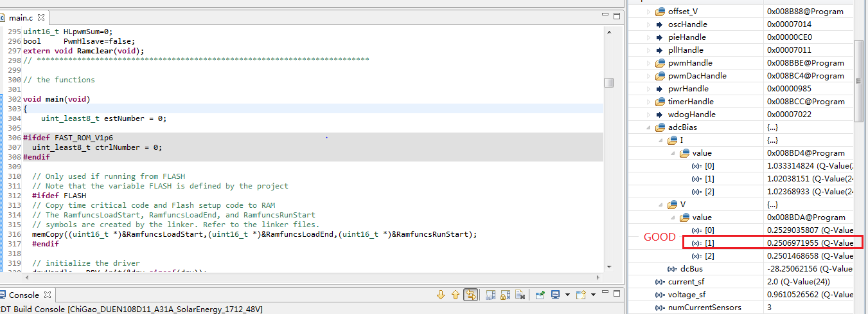Image resolution: width=868 pixels, height=314 pixels.
Task: Click display selected console monitor icon
Action: tap(555, 295)
